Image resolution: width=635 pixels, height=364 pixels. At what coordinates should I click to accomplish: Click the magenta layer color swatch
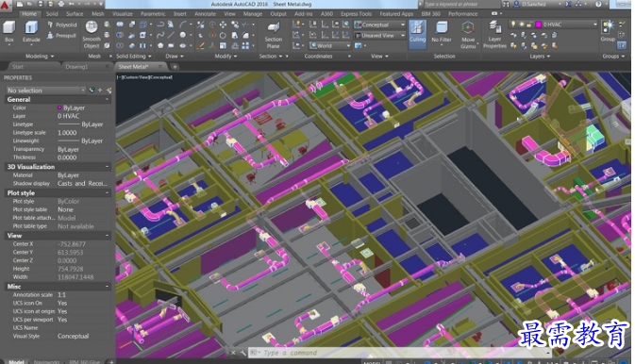(x=539, y=25)
